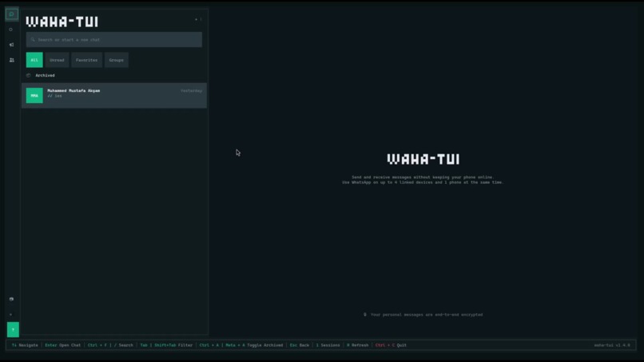Click the Navigate hint in status bar
Image resolution: width=644 pixels, height=362 pixels.
(x=25, y=345)
